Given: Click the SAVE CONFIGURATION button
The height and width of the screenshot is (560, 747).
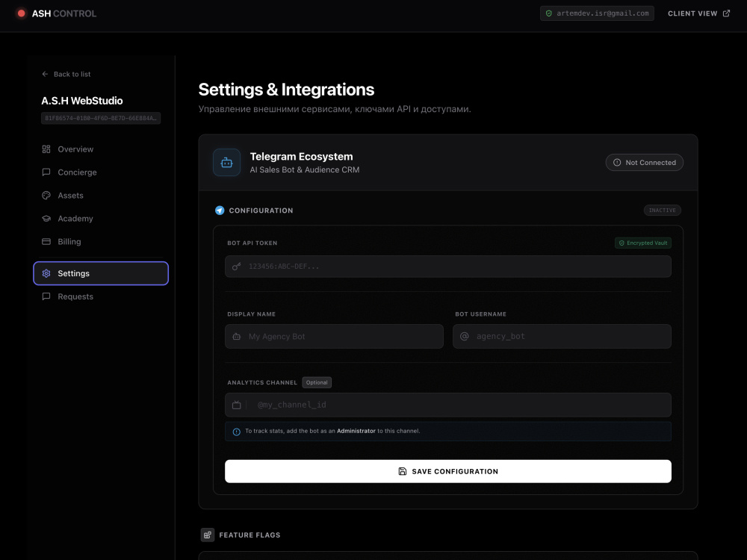Looking at the screenshot, I should (x=448, y=471).
